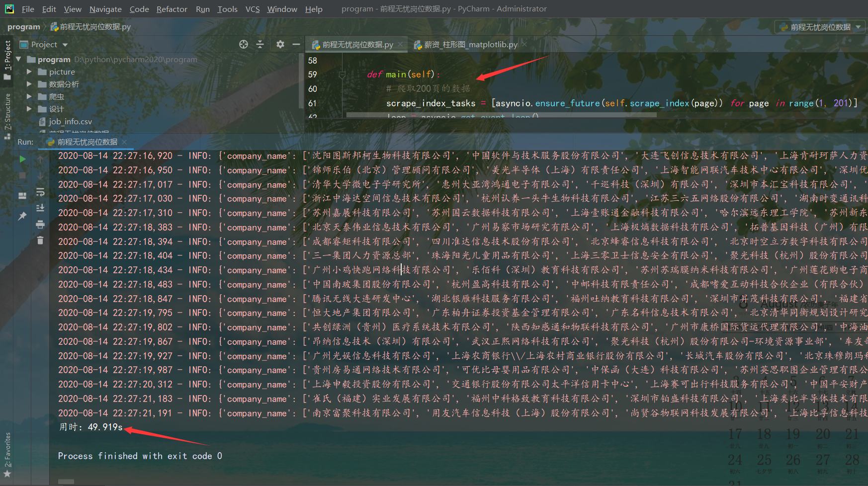Click line number 59 in gutter

click(x=312, y=75)
